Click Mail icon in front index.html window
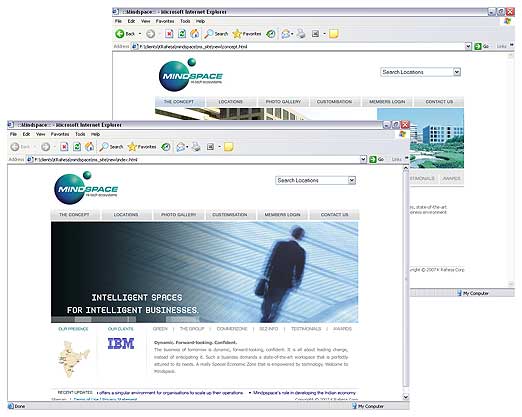Image resolution: width=522 pixels, height=417 pixels. click(x=180, y=147)
